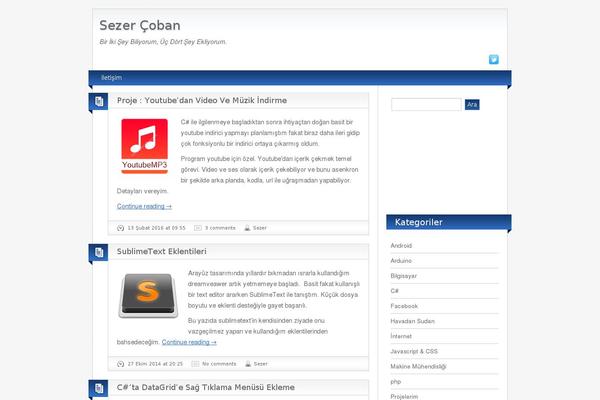Click the 27 Ekim 2014 date link

(155, 364)
